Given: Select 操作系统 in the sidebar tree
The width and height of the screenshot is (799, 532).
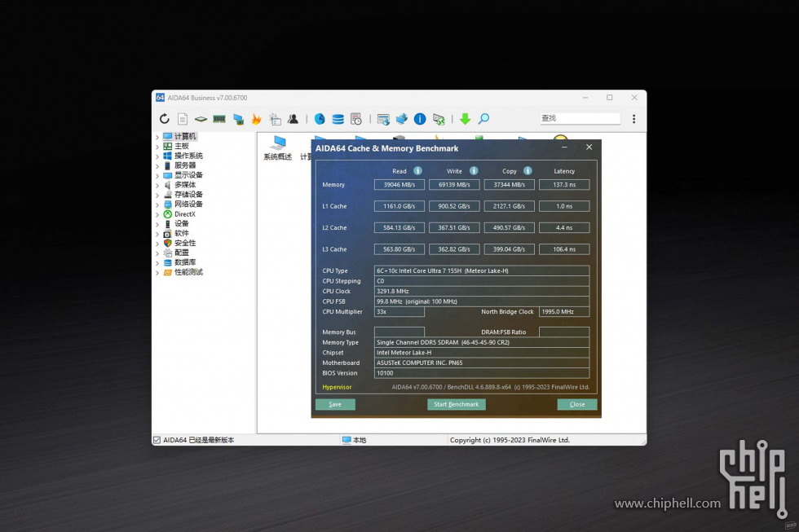Looking at the screenshot, I should pos(188,156).
